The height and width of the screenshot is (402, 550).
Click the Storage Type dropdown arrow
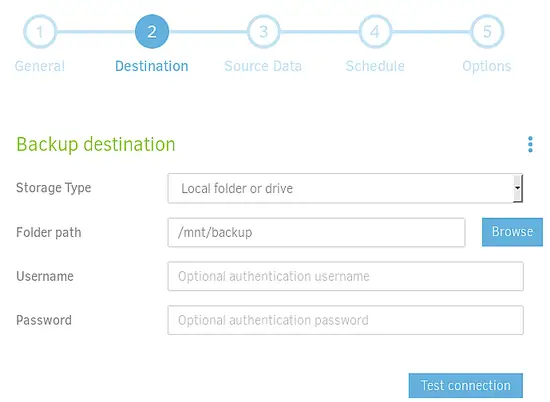click(x=517, y=188)
